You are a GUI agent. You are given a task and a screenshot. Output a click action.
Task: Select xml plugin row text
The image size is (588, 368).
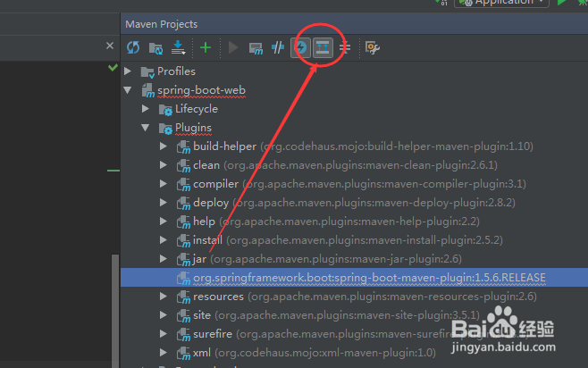click(315, 353)
